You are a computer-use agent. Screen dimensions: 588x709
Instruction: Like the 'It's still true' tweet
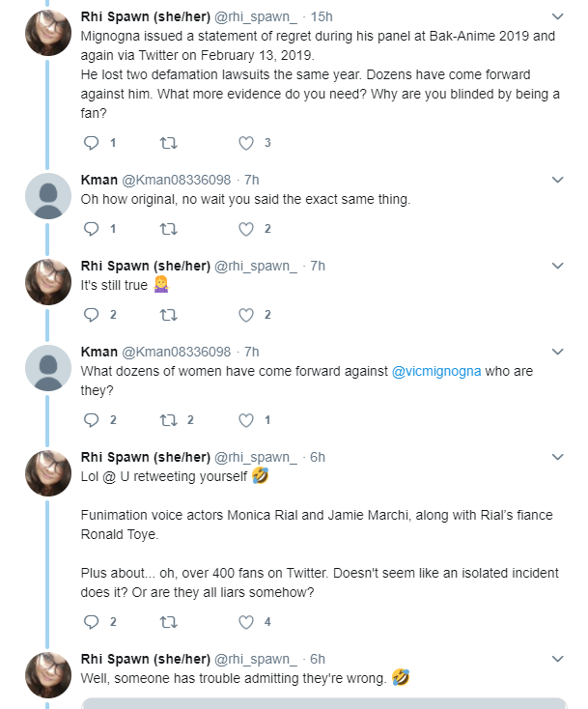tap(246, 315)
